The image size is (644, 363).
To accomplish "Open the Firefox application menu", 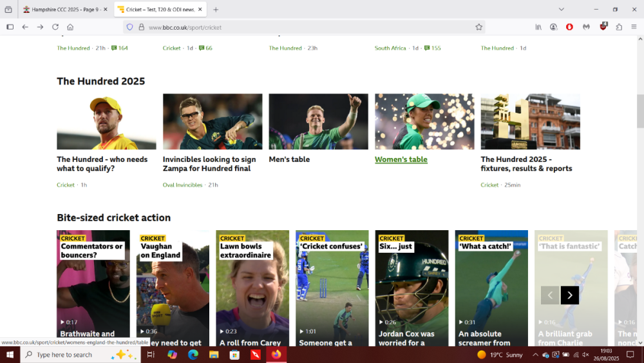I will click(x=634, y=27).
